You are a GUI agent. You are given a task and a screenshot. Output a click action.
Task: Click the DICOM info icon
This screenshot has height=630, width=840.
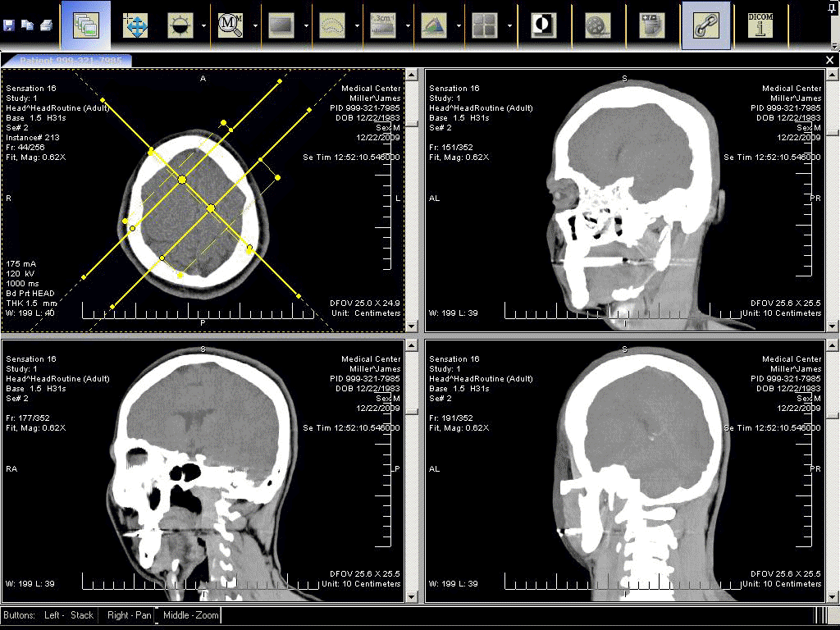[x=760, y=25]
